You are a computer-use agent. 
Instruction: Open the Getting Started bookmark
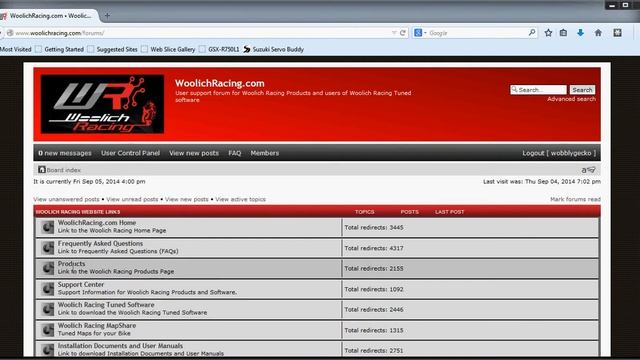pos(60,49)
